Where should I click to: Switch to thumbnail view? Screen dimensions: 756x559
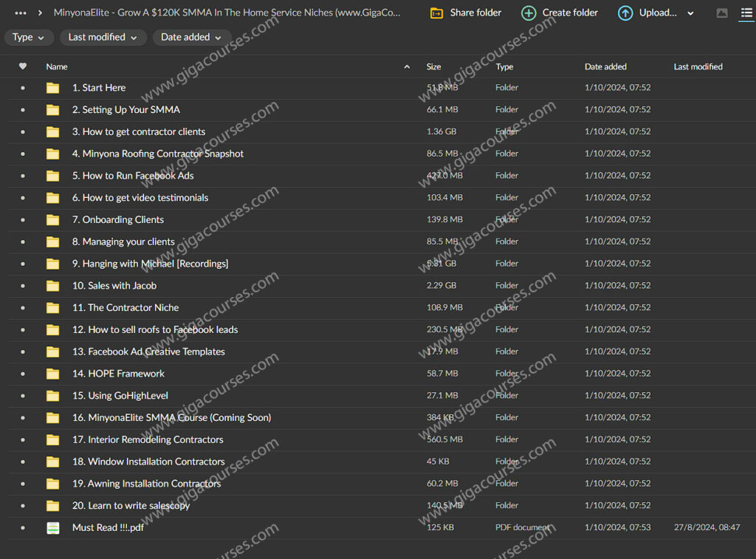click(722, 13)
